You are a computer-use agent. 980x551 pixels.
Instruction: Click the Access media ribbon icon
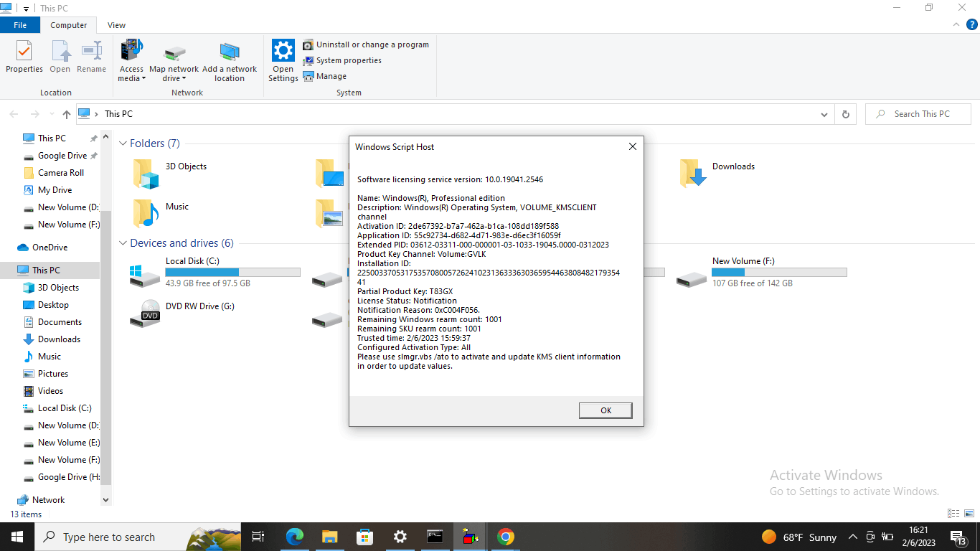131,61
